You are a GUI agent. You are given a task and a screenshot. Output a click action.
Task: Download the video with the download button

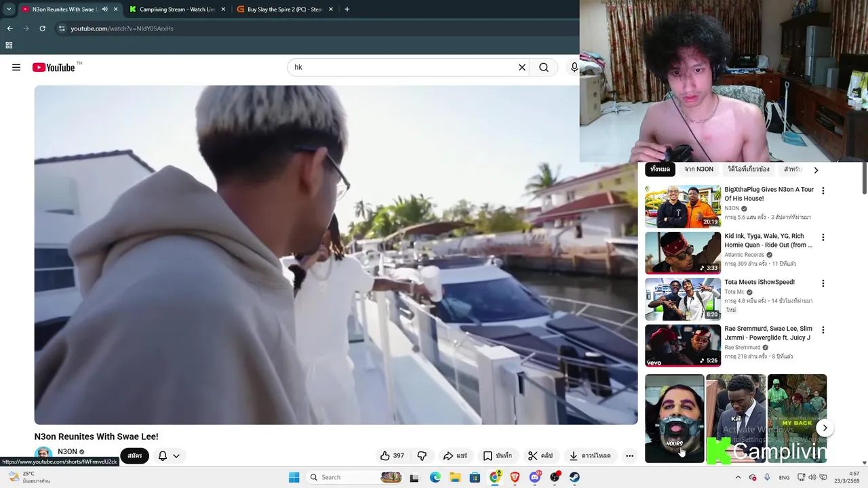point(589,455)
